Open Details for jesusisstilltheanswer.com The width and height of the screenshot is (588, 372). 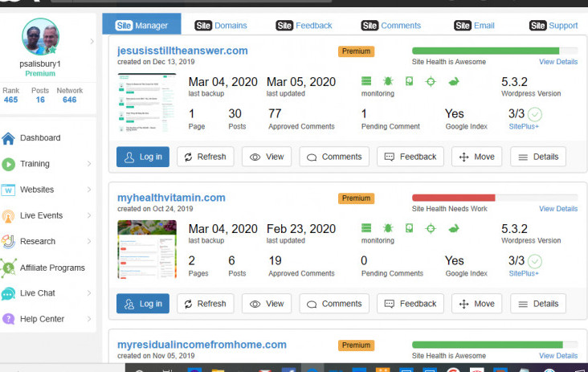click(538, 157)
